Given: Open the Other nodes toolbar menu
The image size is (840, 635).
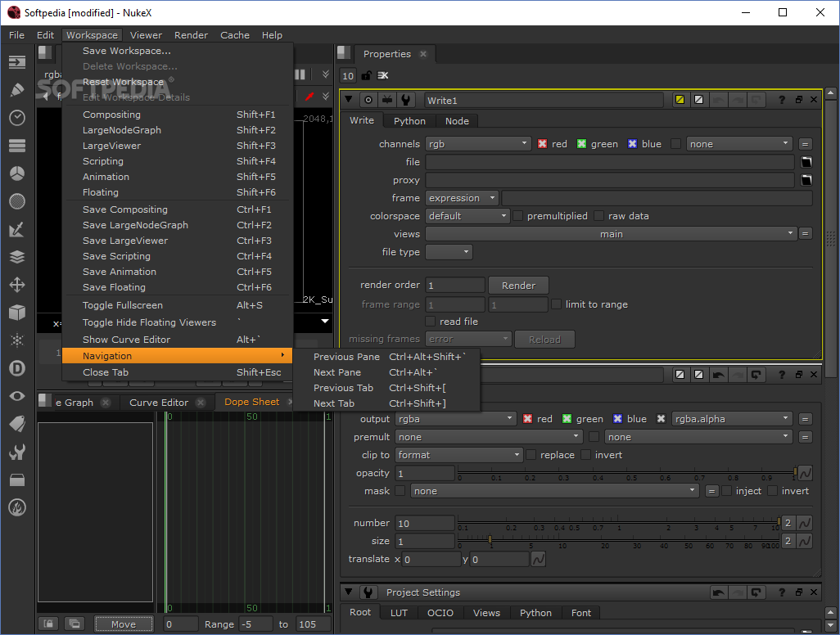Looking at the screenshot, I should (17, 480).
